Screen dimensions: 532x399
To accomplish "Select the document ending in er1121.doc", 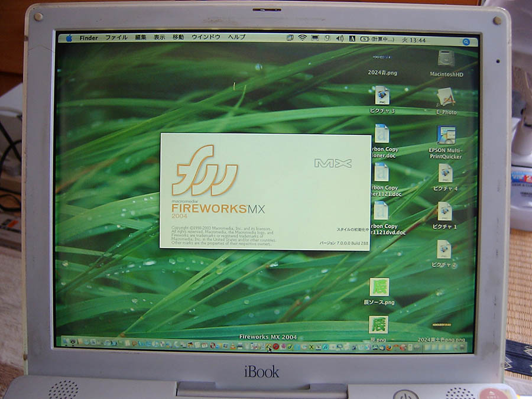I will 382,172.
